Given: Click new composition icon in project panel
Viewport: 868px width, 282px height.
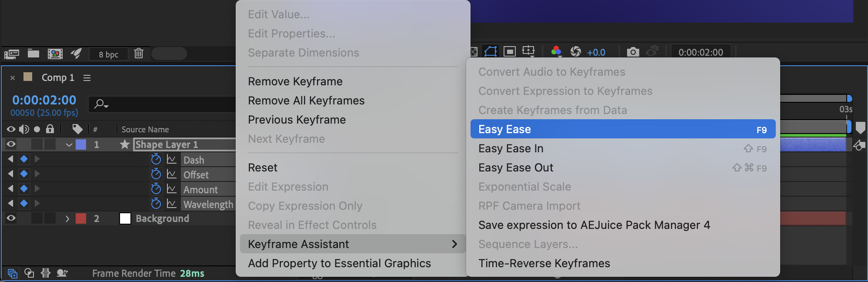Looking at the screenshot, I should click(55, 54).
